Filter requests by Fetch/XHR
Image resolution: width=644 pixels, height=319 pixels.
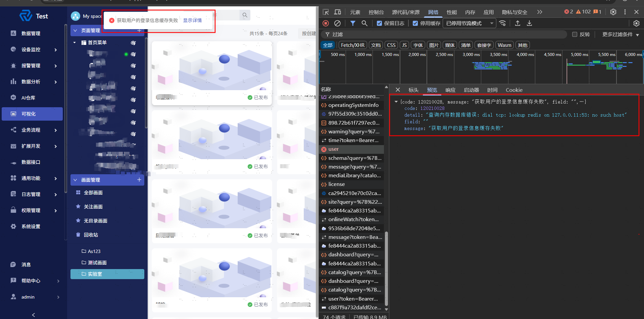click(352, 45)
